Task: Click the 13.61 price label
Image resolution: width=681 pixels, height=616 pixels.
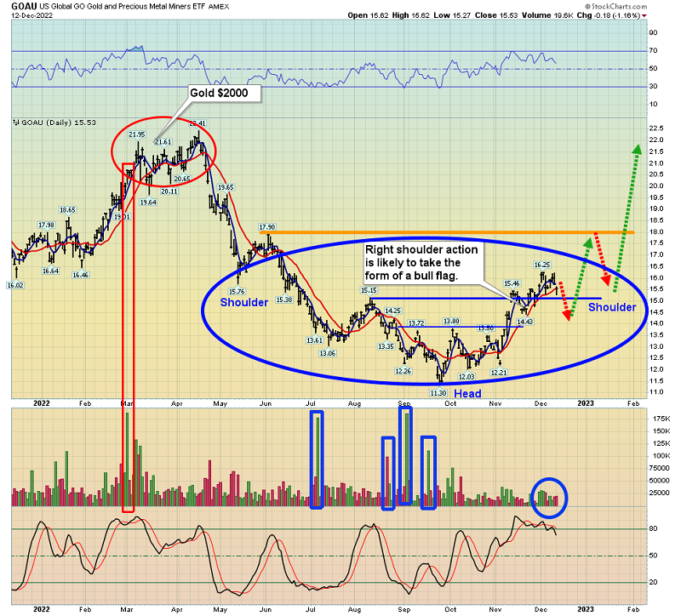Action: click(314, 340)
